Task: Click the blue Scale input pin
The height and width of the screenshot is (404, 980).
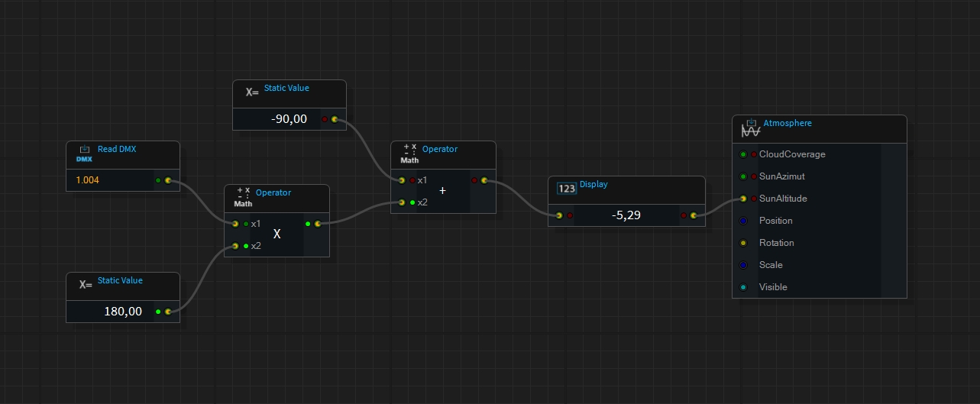Action: [743, 265]
